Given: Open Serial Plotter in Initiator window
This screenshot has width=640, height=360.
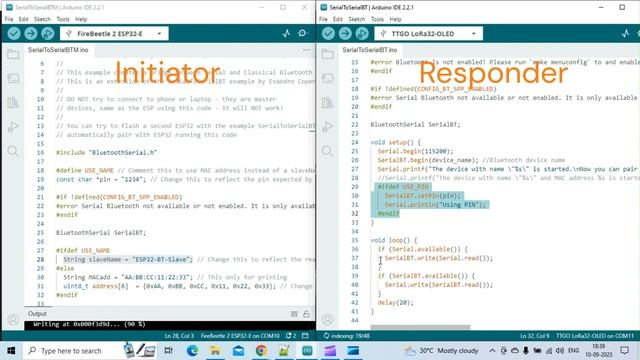Looking at the screenshot, I should (286, 33).
